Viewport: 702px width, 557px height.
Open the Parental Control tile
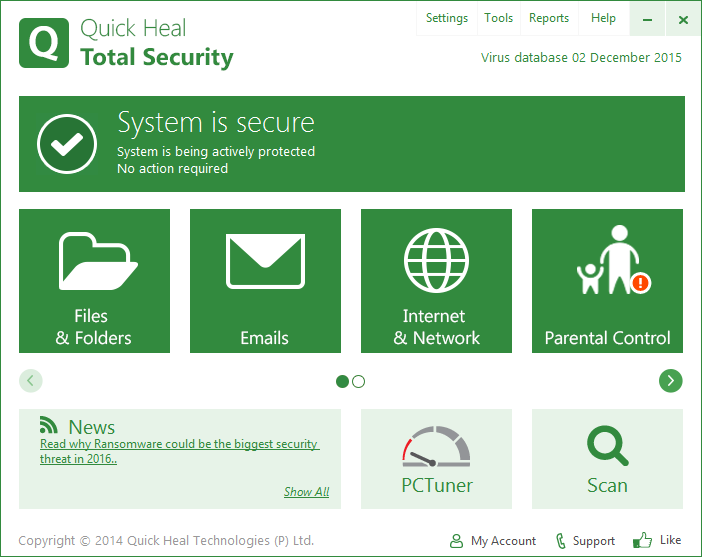tap(607, 281)
